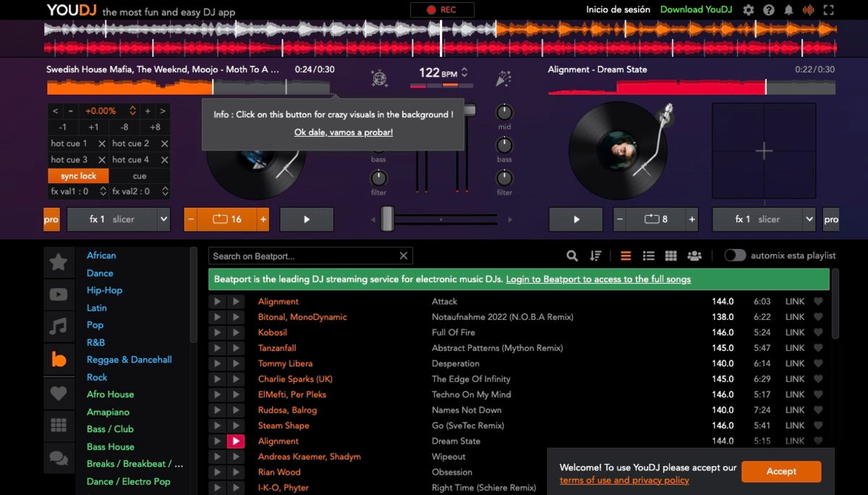This screenshot has height=495, width=868.
Task: Open the favorites star panel
Action: [x=59, y=261]
